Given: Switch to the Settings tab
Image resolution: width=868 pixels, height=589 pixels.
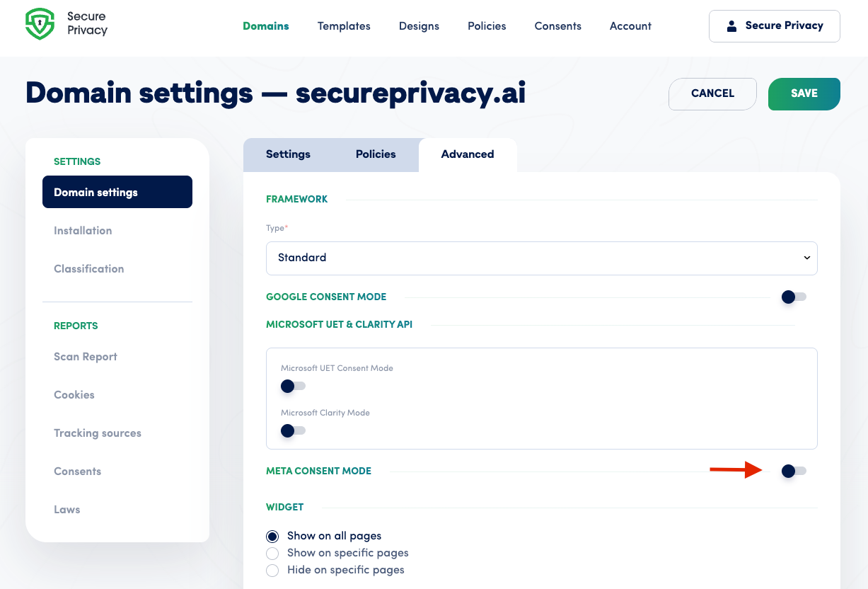Looking at the screenshot, I should (288, 154).
